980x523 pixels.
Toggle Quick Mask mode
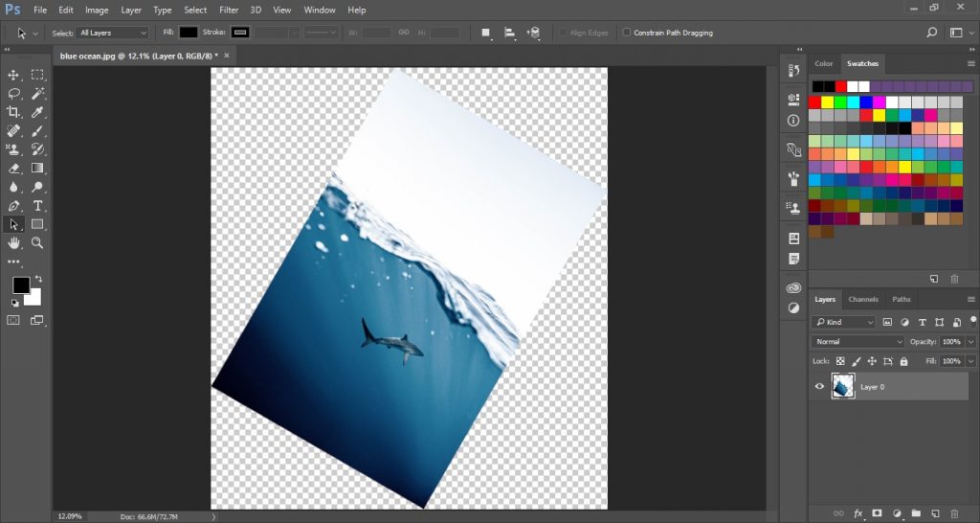coord(13,320)
